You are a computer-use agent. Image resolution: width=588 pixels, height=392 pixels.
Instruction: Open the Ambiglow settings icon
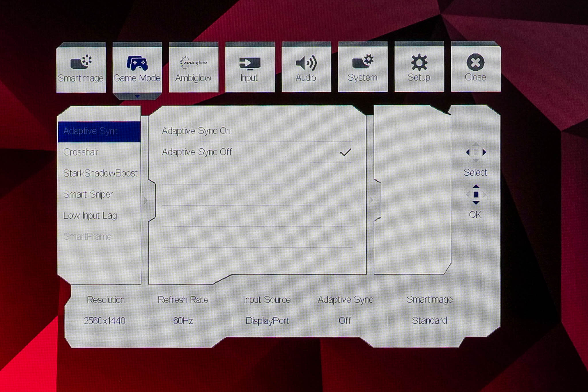pyautogui.click(x=193, y=62)
